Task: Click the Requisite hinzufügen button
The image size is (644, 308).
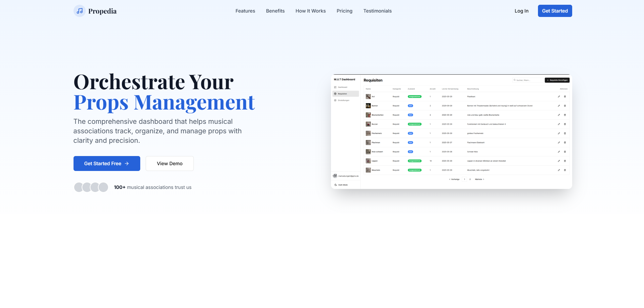Action: pos(557,80)
